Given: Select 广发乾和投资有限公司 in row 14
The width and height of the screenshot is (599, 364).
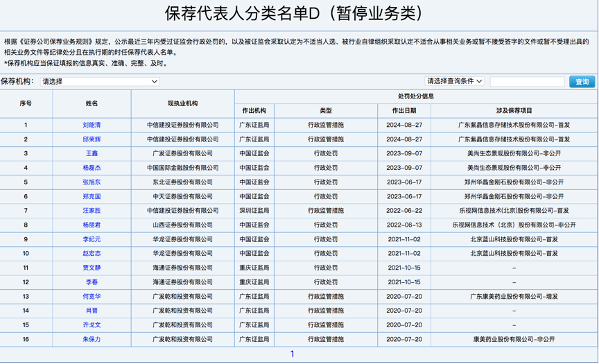Looking at the screenshot, I should click(182, 311).
